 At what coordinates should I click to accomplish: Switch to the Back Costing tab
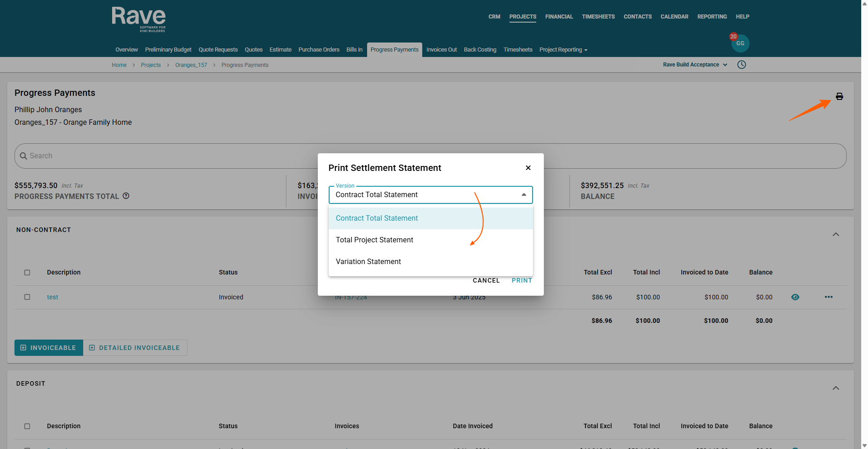coord(480,50)
